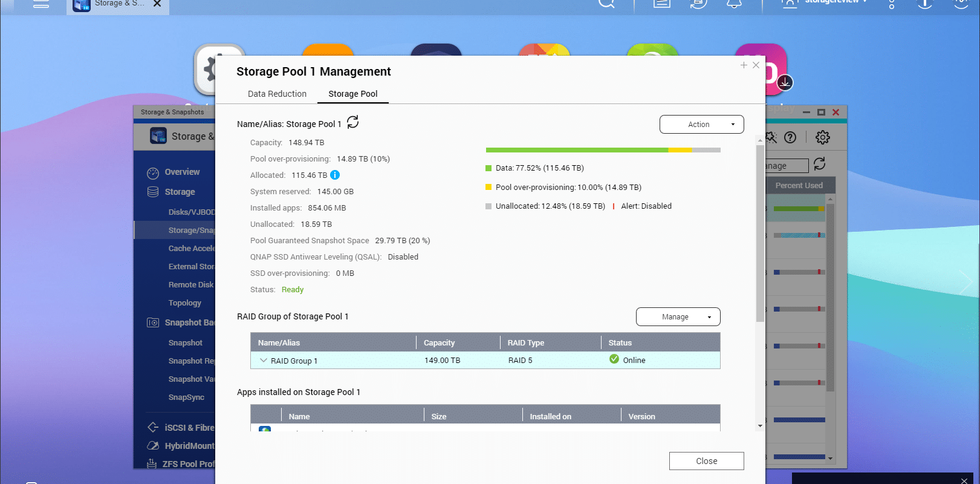Open the system info icon on desktop bar
The image size is (980, 484).
924,3
